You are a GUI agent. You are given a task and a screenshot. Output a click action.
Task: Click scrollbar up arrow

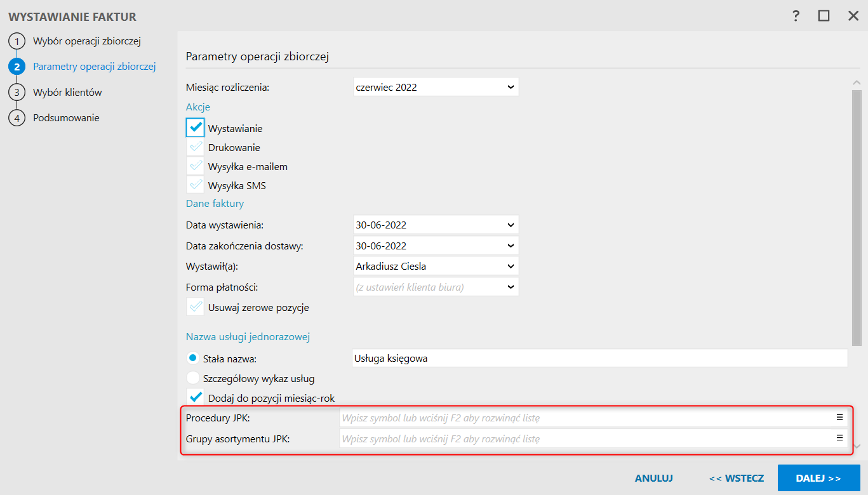click(x=857, y=82)
